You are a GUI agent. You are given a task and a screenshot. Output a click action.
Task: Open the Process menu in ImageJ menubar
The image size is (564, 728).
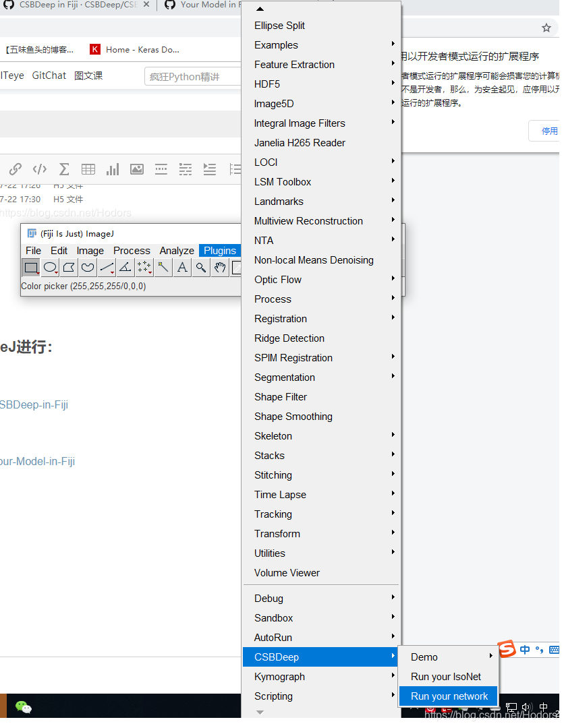point(132,250)
